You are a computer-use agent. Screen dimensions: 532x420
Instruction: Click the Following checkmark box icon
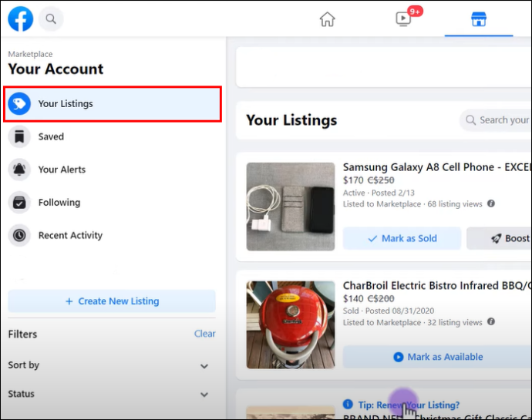[x=19, y=203]
